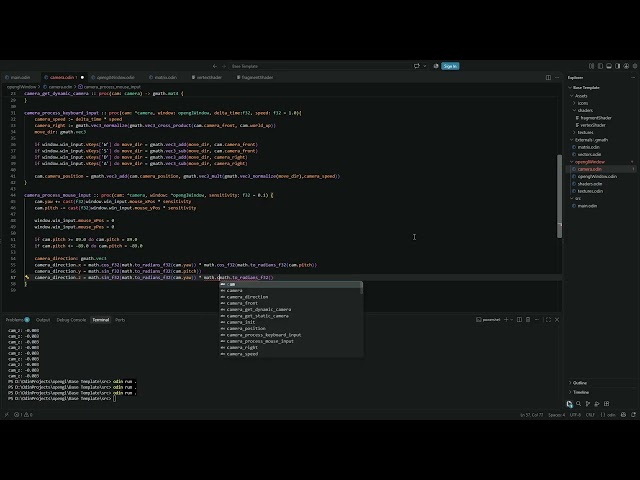Image resolution: width=640 pixels, height=480 pixels.
Task: Open the Output panel tab
Action: [43, 320]
